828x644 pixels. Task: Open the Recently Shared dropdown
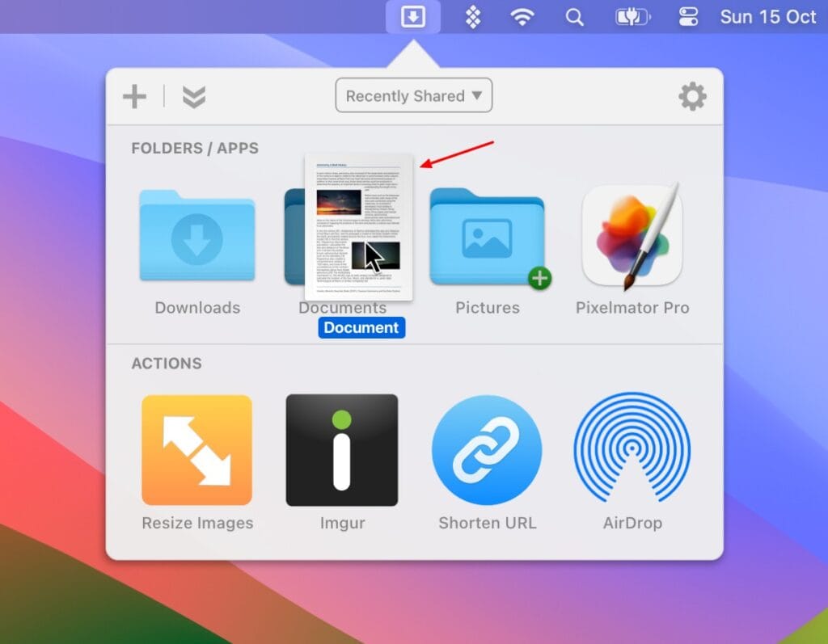coord(413,95)
